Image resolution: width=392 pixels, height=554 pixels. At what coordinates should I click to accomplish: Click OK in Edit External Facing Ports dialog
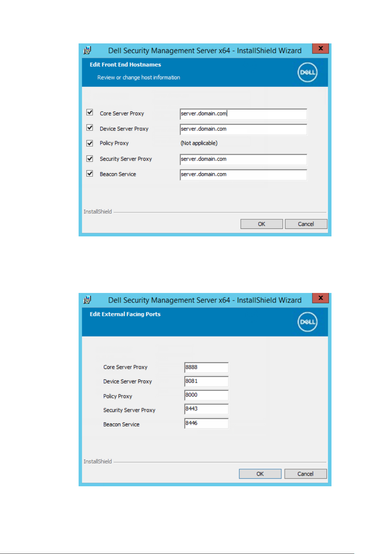click(260, 474)
